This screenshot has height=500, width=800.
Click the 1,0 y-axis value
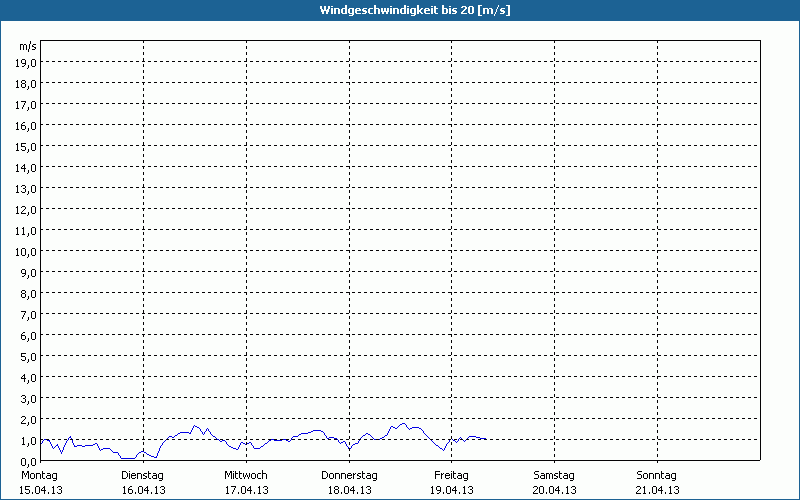click(28, 441)
